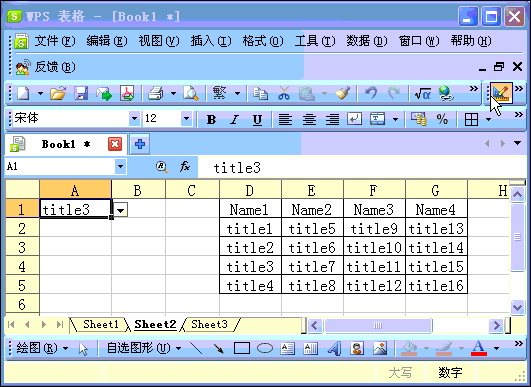Image resolution: width=531 pixels, height=387 pixels.
Task: Save the workbook with floppy icon
Action: point(81,93)
